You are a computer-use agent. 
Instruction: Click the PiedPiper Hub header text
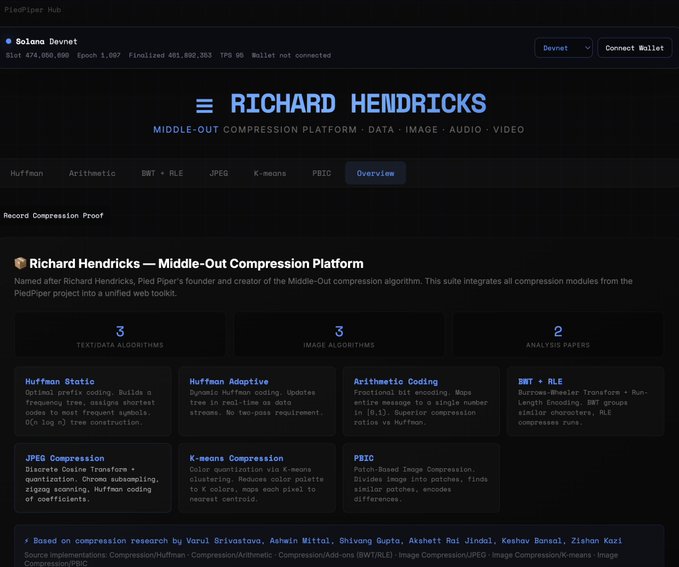[x=32, y=10]
